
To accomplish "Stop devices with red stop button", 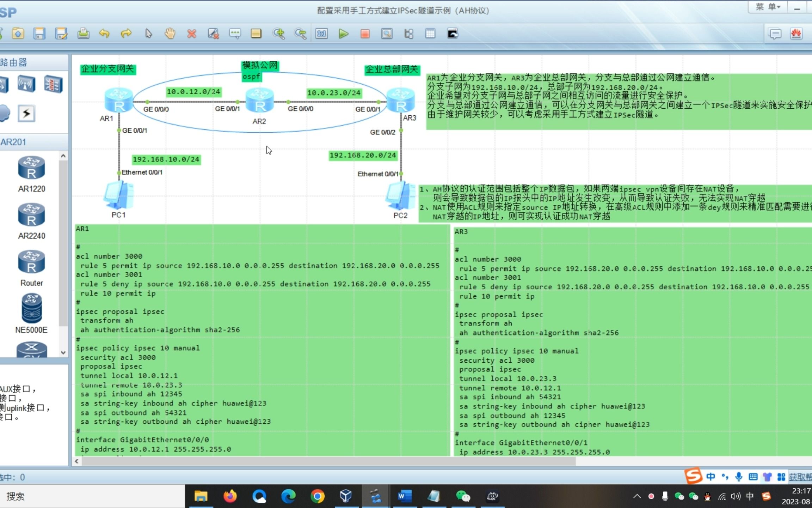I will (365, 34).
